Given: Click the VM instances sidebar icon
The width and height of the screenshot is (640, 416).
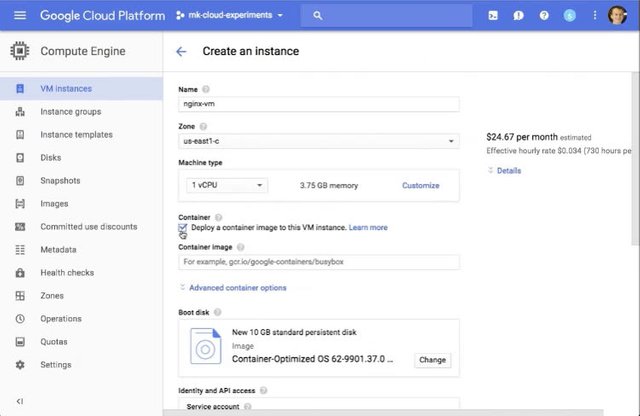Looking at the screenshot, I should tap(20, 89).
